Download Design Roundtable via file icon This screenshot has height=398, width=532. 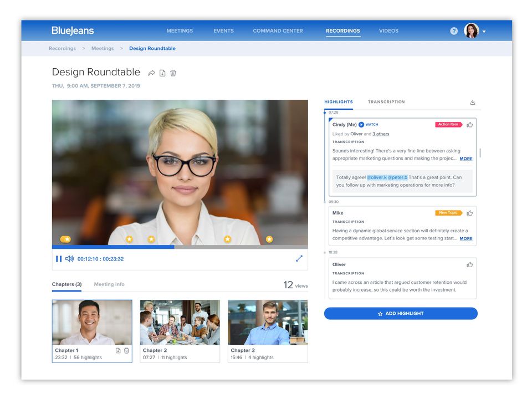pos(162,73)
